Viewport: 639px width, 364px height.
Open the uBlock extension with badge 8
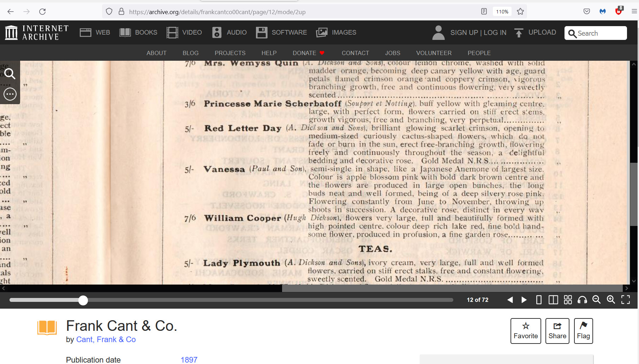(x=619, y=11)
